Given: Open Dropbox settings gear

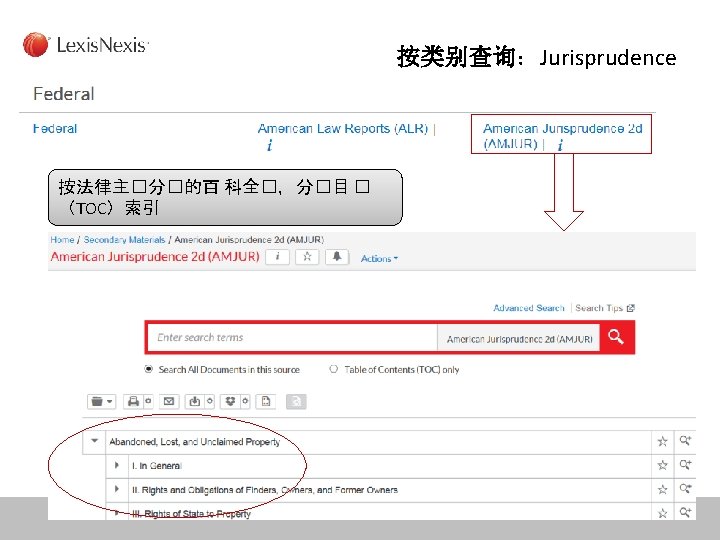Looking at the screenshot, I should pyautogui.click(x=246, y=401).
